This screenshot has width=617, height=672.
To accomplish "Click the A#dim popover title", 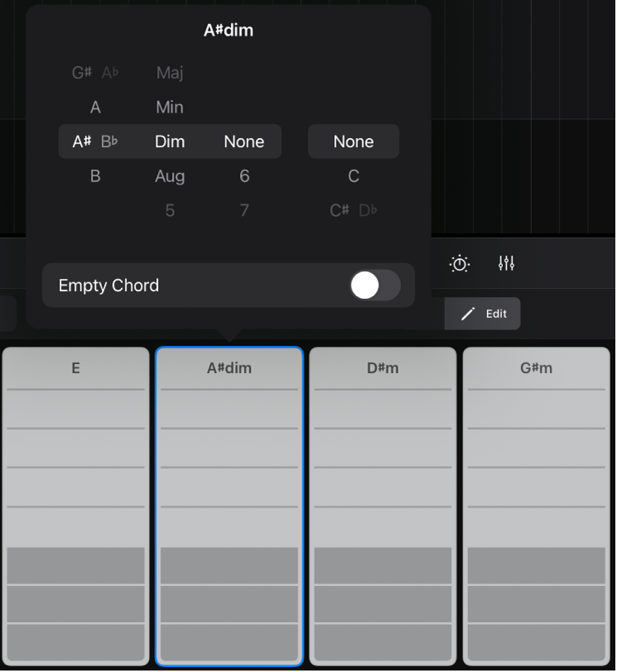I will click(x=228, y=31).
